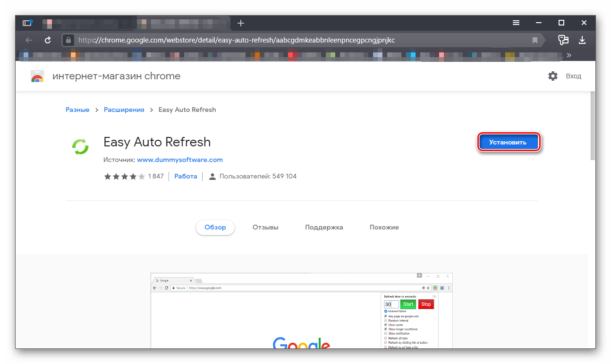
Task: Click the Easy Auto Refresh green icon
Action: pos(80,146)
